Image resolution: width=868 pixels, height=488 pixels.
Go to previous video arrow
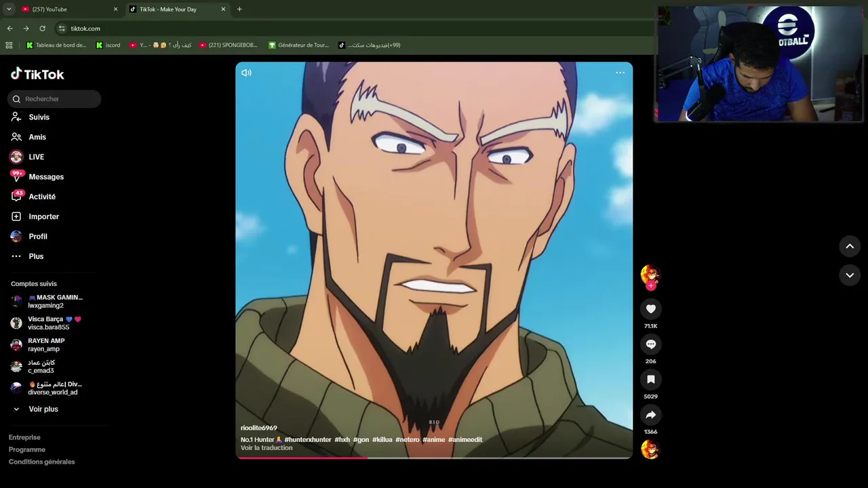(850, 246)
